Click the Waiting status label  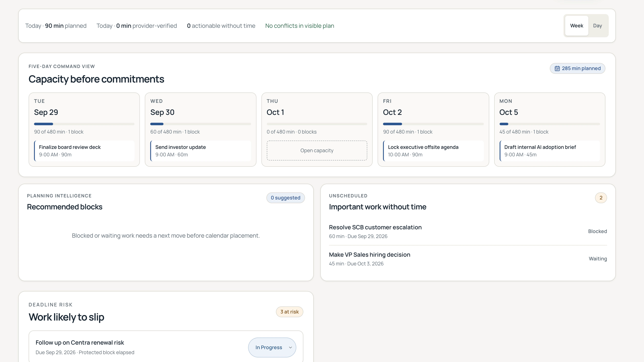tap(598, 259)
